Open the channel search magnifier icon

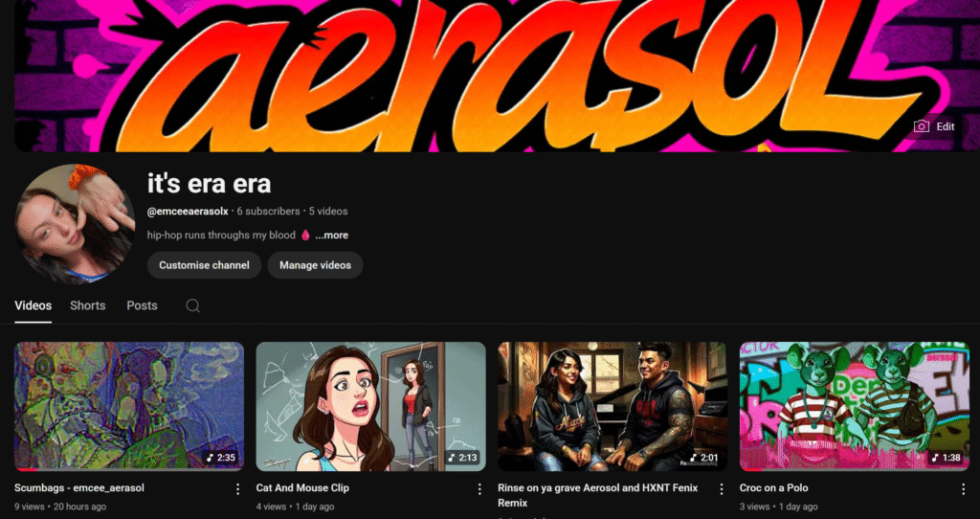[192, 305]
